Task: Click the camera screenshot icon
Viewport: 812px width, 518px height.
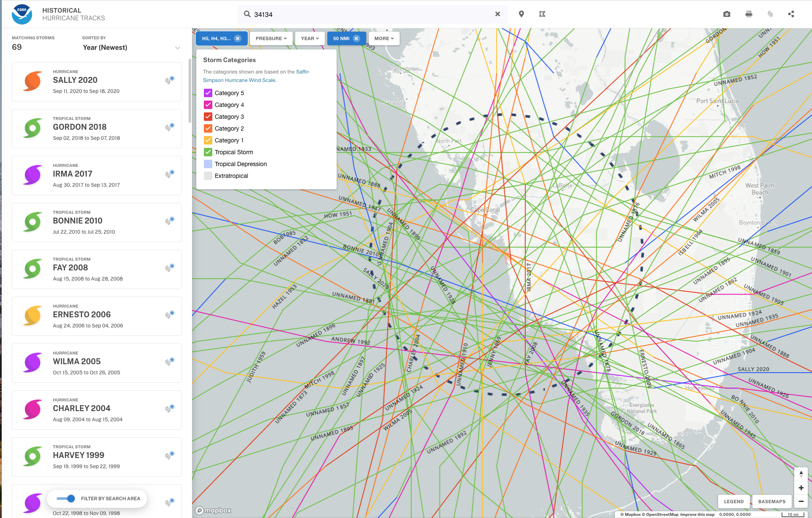Action: tap(727, 14)
